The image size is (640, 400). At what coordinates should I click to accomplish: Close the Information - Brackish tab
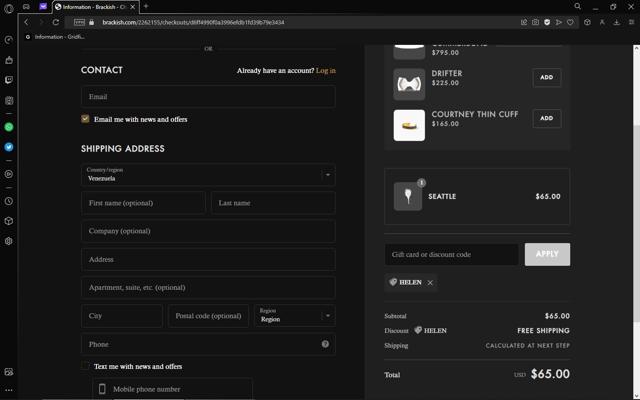pos(133,7)
